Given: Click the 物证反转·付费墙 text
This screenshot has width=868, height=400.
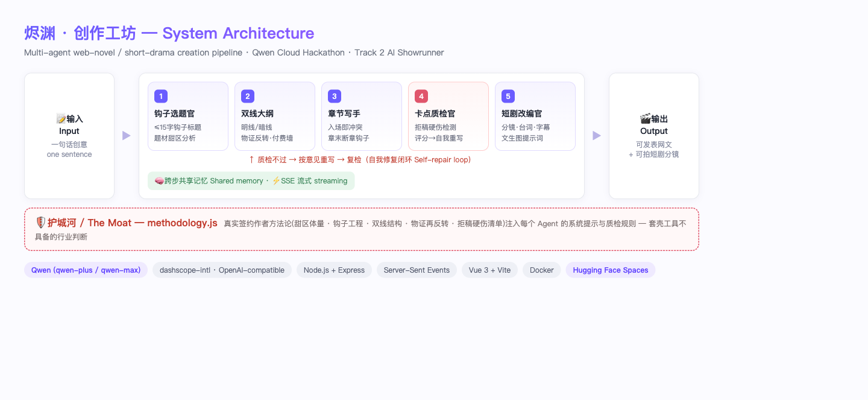Looking at the screenshot, I should (x=267, y=138).
